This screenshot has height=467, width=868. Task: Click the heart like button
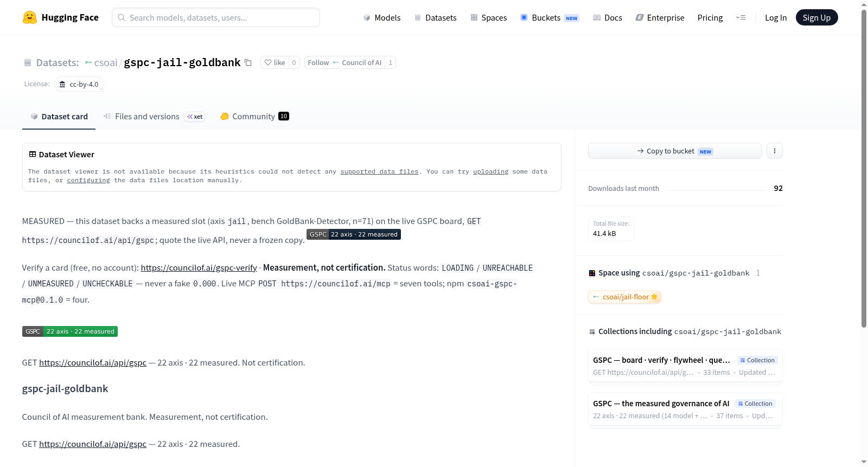click(275, 62)
